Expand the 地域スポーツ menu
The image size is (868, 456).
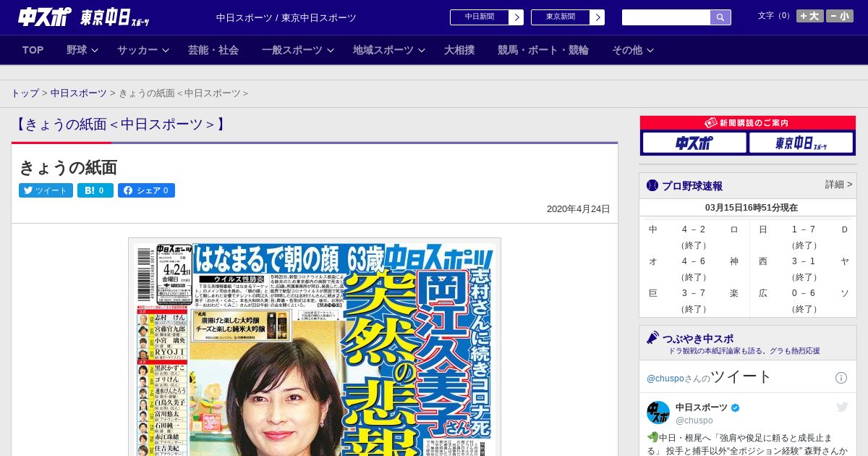(388, 50)
